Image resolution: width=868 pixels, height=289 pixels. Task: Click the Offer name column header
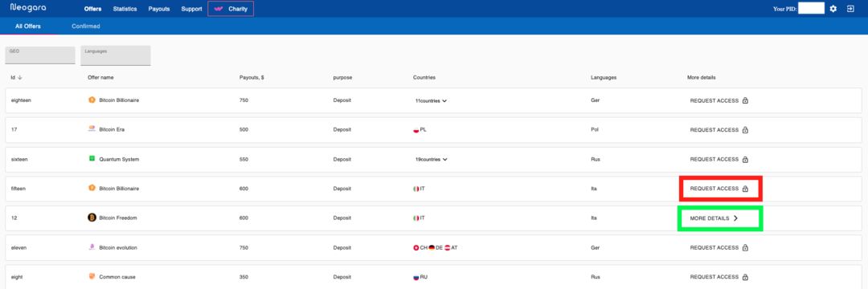click(100, 77)
